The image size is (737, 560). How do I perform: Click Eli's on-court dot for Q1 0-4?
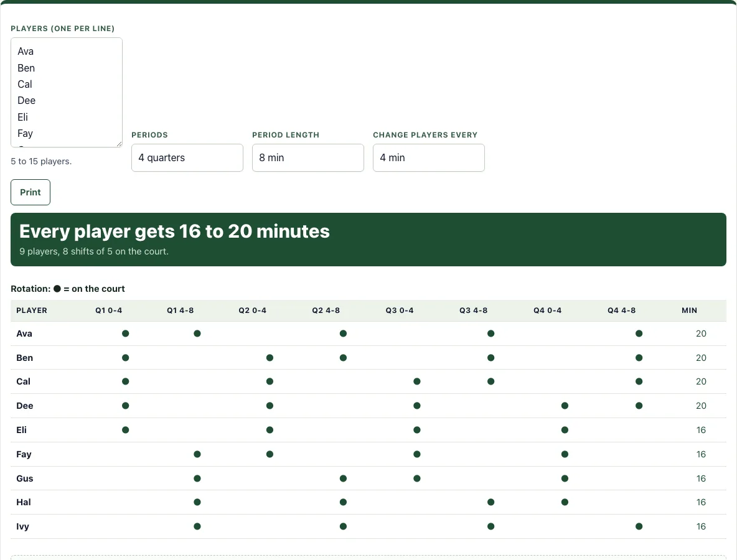click(126, 430)
